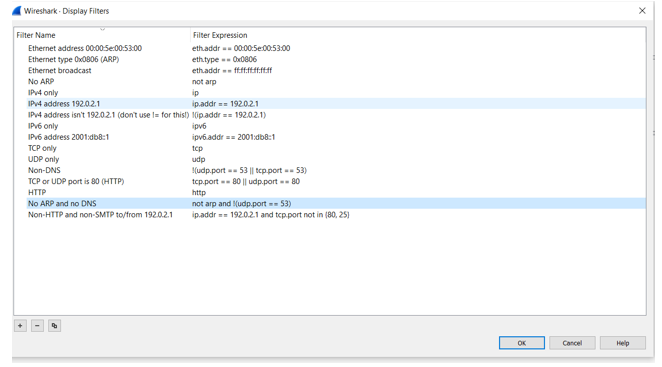Click the Wireshark shark fin title icon
662x367 pixels.
17,11
